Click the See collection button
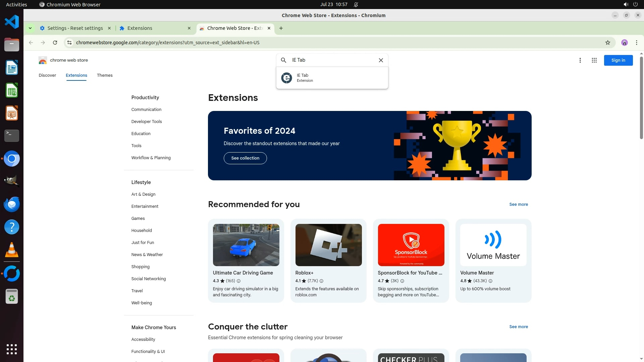 coord(245,158)
